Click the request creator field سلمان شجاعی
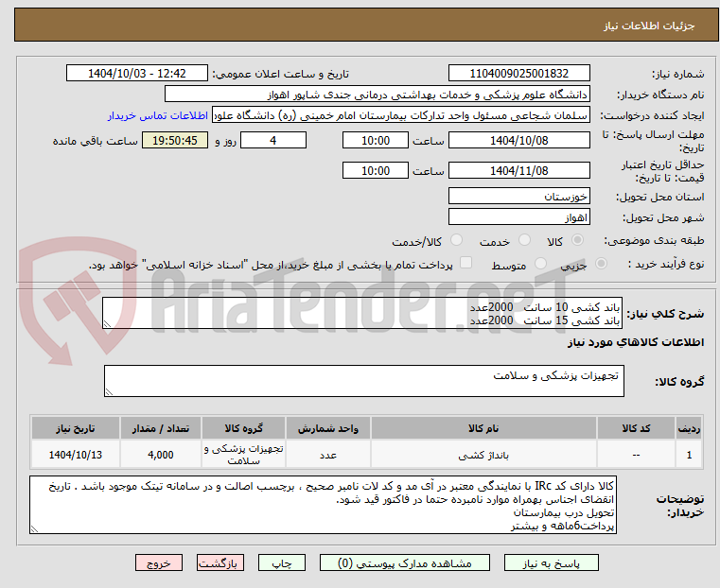Screen dimensions: 720x588 tap(400, 115)
